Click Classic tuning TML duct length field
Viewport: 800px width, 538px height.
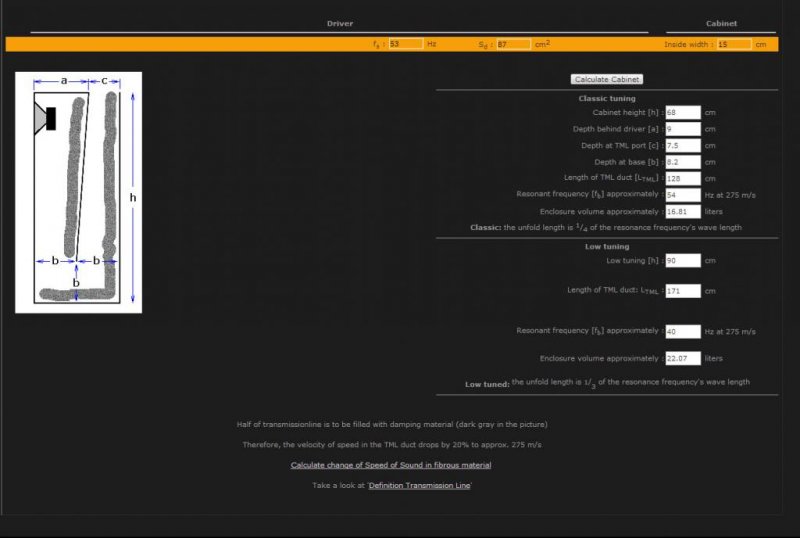coord(682,178)
